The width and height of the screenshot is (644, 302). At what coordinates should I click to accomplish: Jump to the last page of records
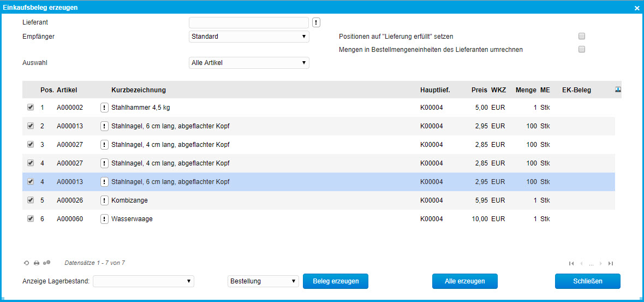tap(611, 263)
